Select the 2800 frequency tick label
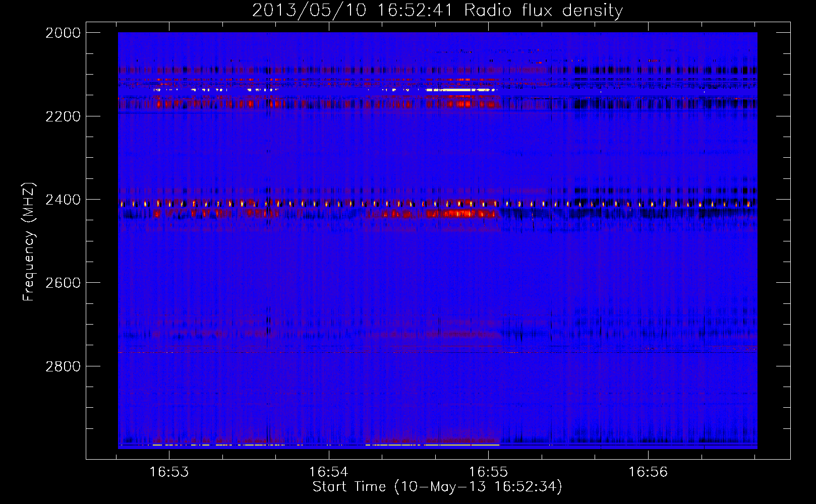 [63, 366]
